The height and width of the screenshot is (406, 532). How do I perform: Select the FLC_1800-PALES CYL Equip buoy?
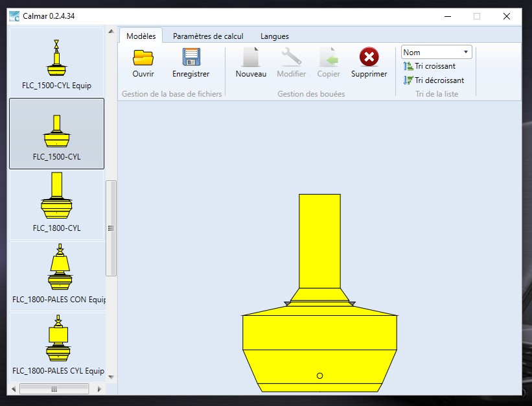coord(56,344)
